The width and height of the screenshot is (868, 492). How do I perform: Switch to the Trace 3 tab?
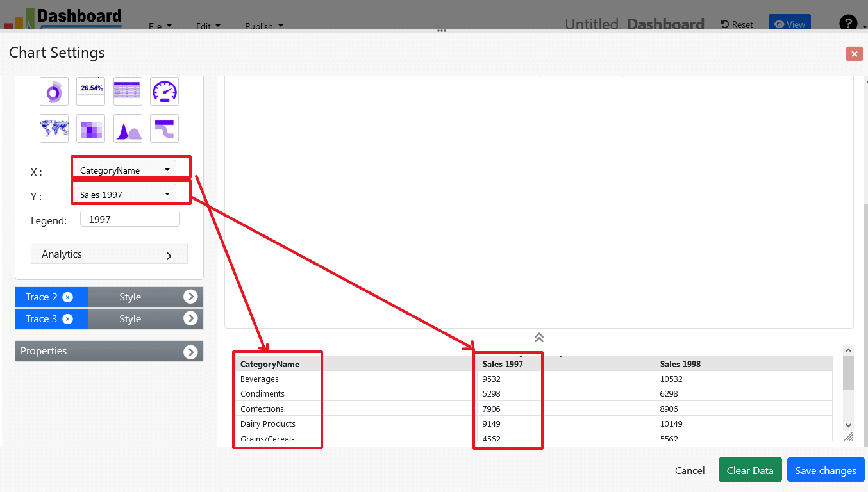tap(42, 318)
